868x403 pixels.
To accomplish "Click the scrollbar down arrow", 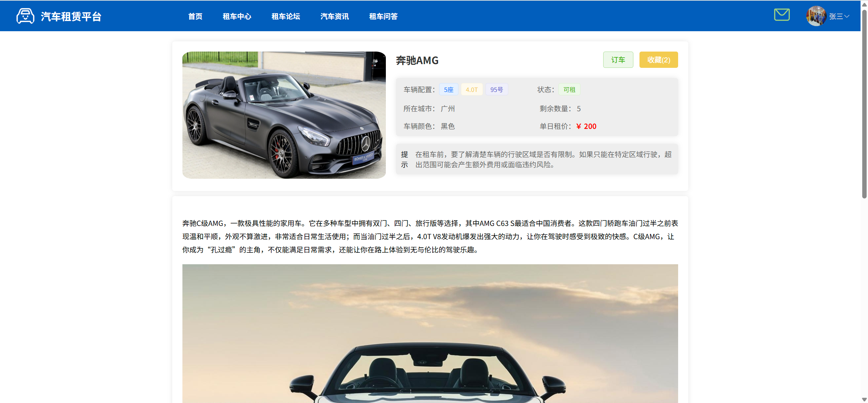I will pos(864,400).
